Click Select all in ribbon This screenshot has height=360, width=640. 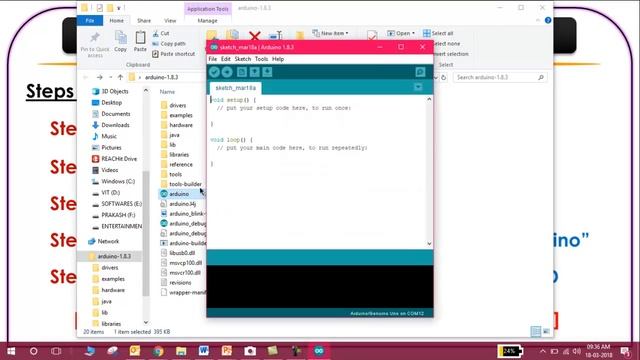click(438, 33)
